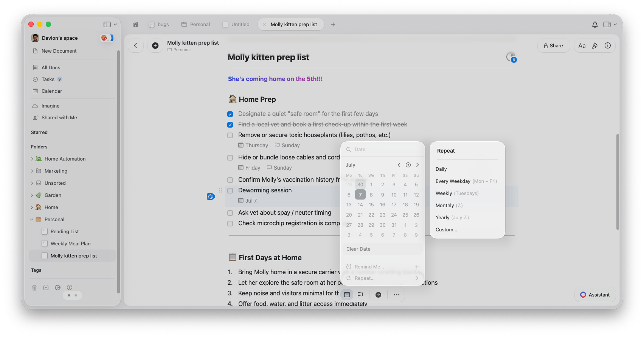The width and height of the screenshot is (644, 337).
Task: Switch to the bugs tab
Action: coord(159,25)
